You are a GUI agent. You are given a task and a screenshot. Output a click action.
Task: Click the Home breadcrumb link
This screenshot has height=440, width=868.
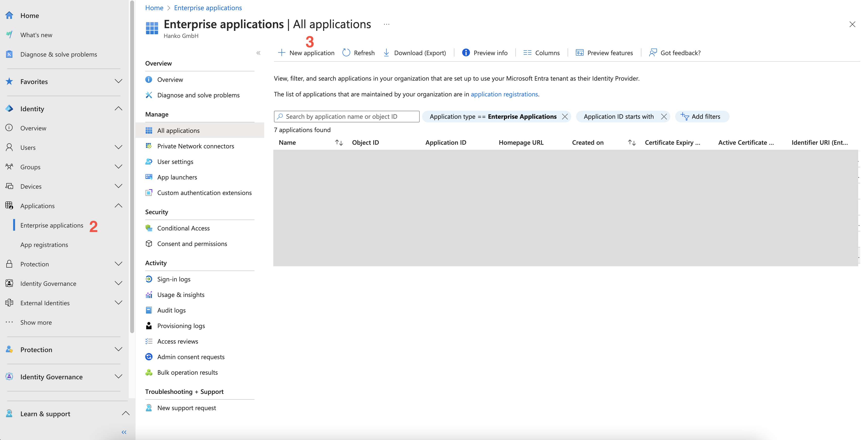click(x=154, y=8)
